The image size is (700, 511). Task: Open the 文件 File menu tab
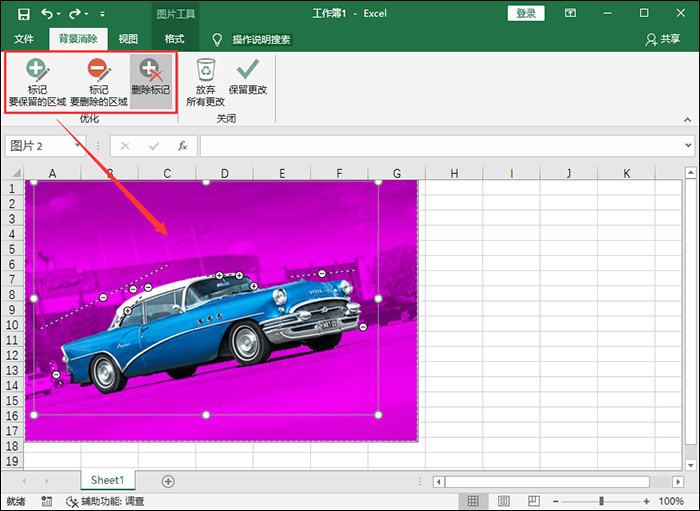pyautogui.click(x=24, y=39)
